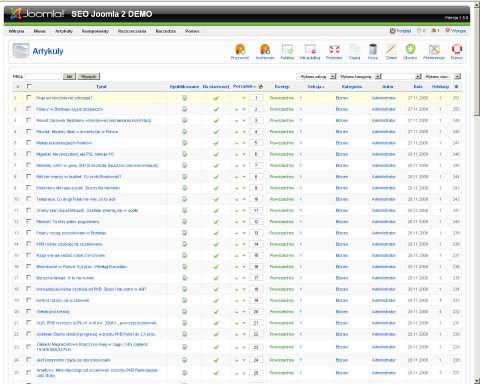Check the checkbox for article row 21
The height and width of the screenshot is (384, 480).
click(x=29, y=323)
